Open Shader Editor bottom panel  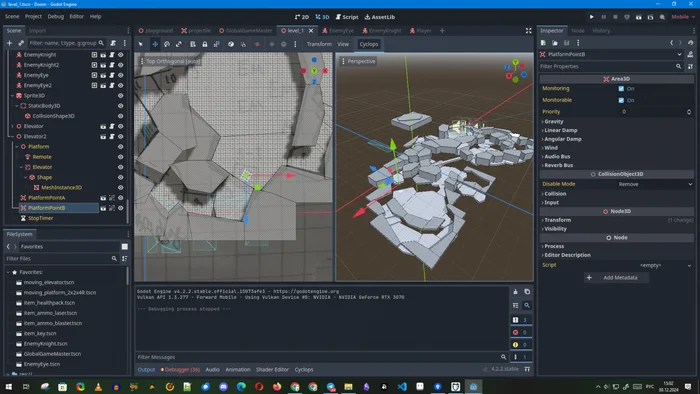point(272,369)
